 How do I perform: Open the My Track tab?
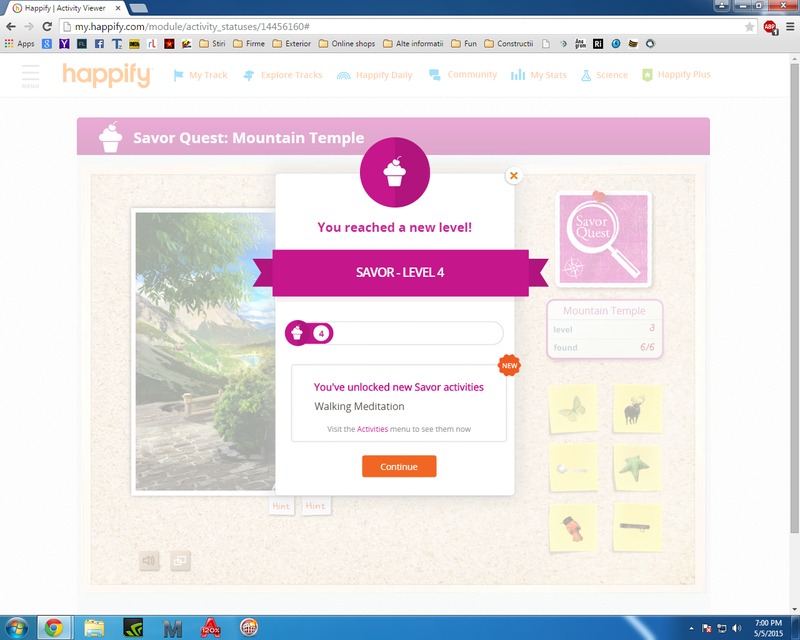pyautogui.click(x=201, y=75)
